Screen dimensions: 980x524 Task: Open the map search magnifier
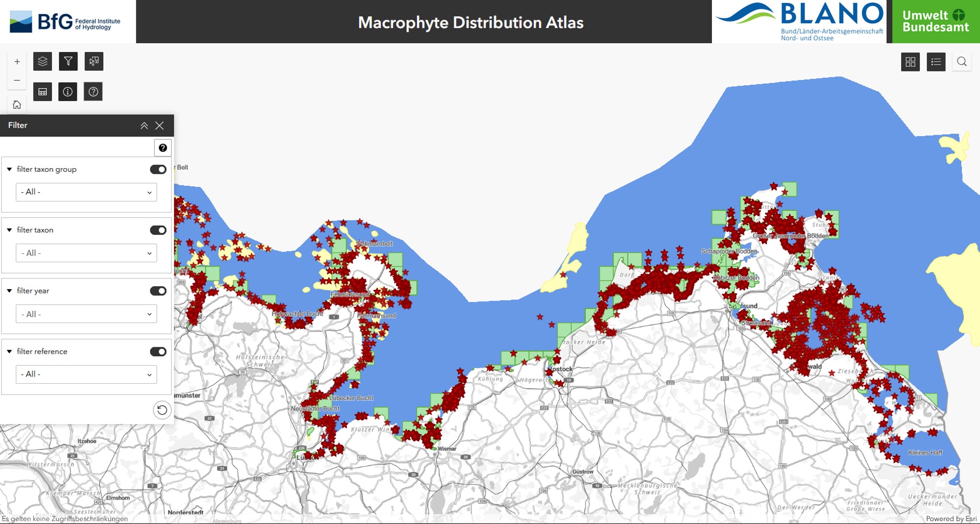point(961,62)
